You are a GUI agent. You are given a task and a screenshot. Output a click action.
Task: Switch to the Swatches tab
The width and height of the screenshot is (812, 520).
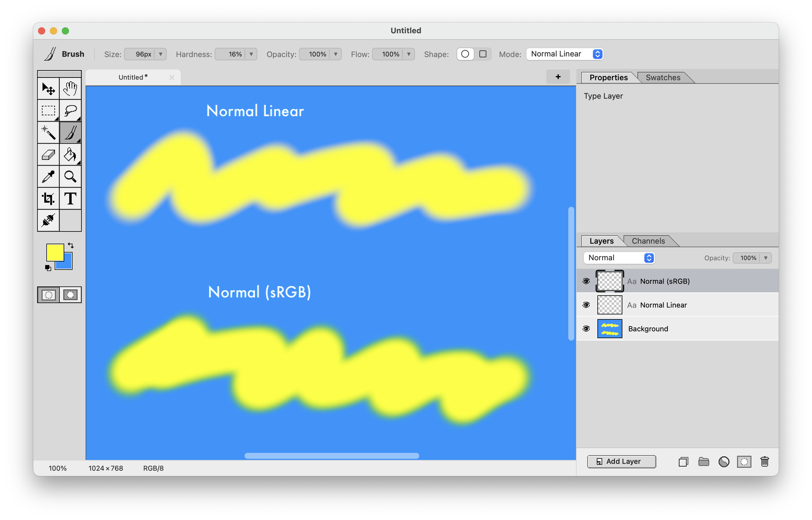[x=663, y=77]
